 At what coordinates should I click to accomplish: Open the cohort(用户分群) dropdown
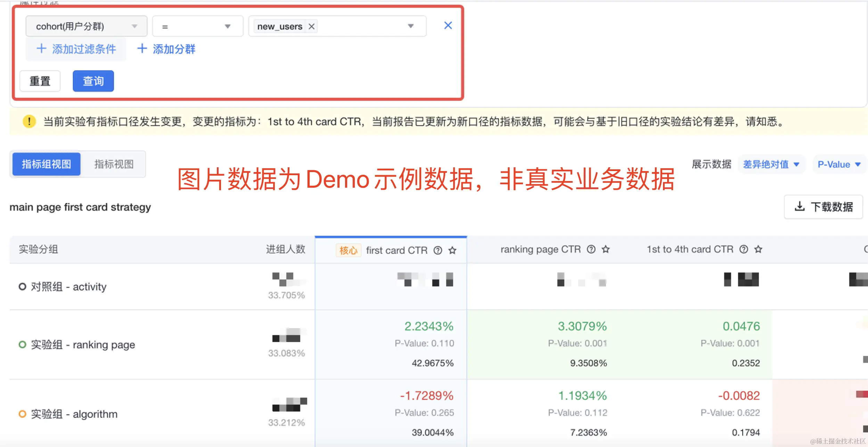[x=87, y=26]
